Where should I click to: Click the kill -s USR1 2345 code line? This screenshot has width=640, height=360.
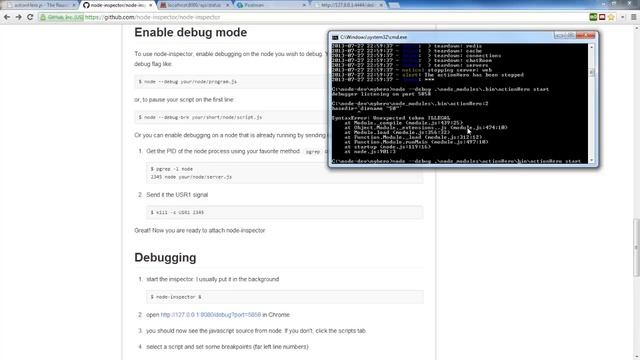pyautogui.click(x=177, y=213)
